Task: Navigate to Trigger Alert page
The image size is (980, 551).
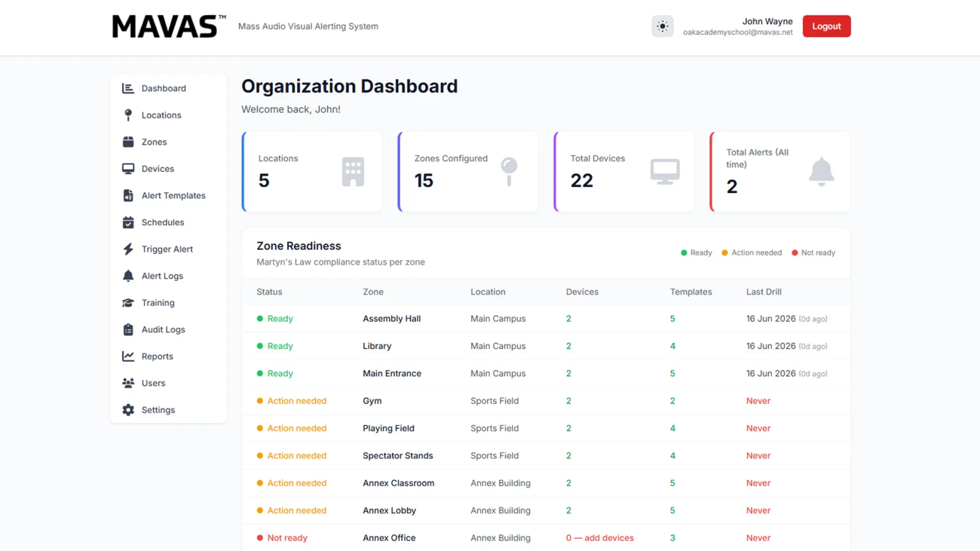Action: pyautogui.click(x=168, y=249)
